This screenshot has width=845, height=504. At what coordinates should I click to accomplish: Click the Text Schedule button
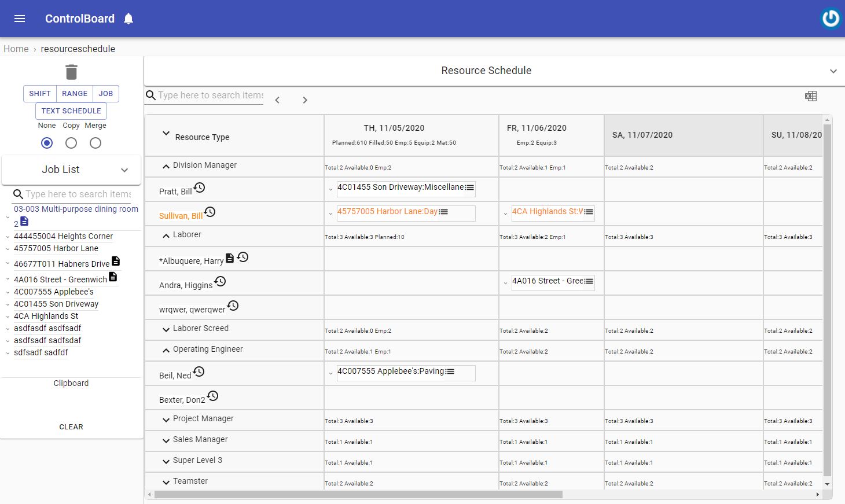[x=71, y=111]
